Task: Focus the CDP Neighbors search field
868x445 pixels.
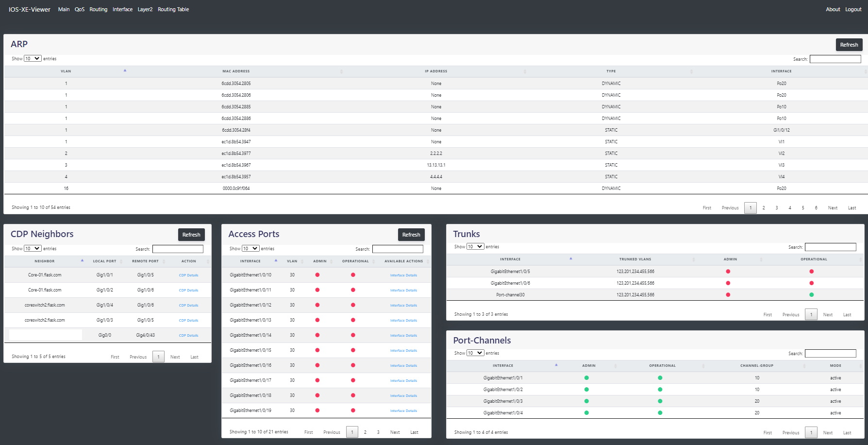Action: (x=178, y=249)
